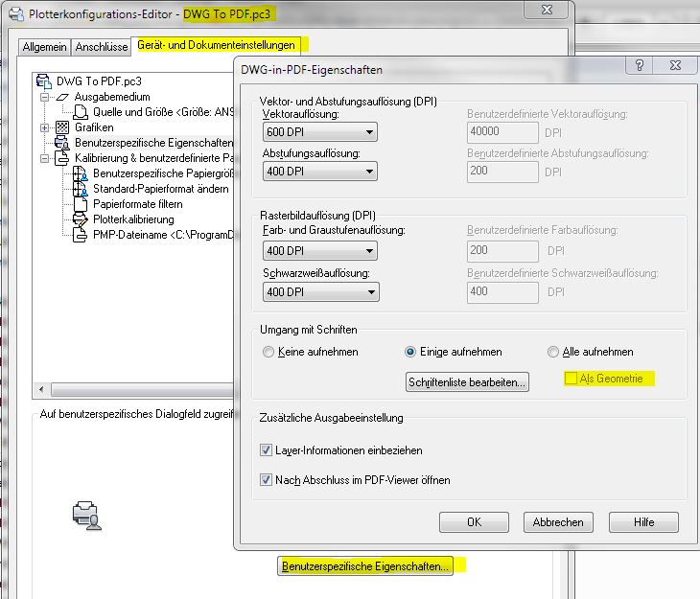The width and height of the screenshot is (700, 599).
Task: Close the DWG-in-PDF-Eigenschaften dialog
Action: (x=675, y=65)
